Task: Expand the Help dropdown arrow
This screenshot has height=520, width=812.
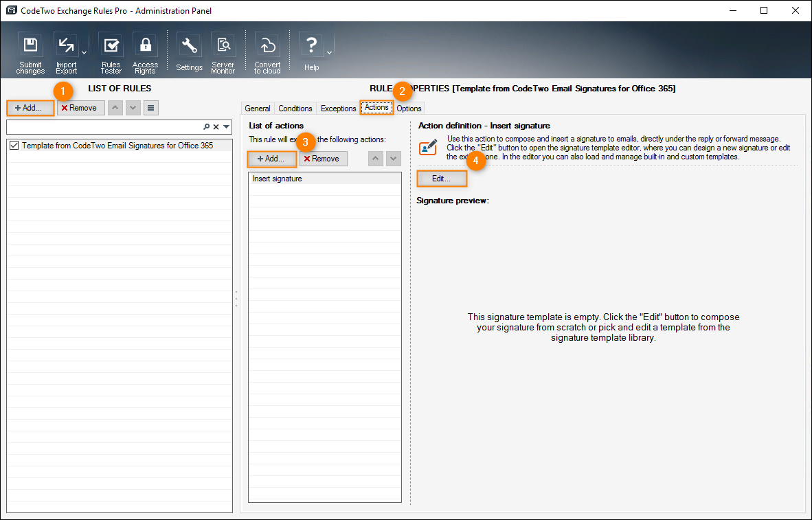Action: click(329, 53)
